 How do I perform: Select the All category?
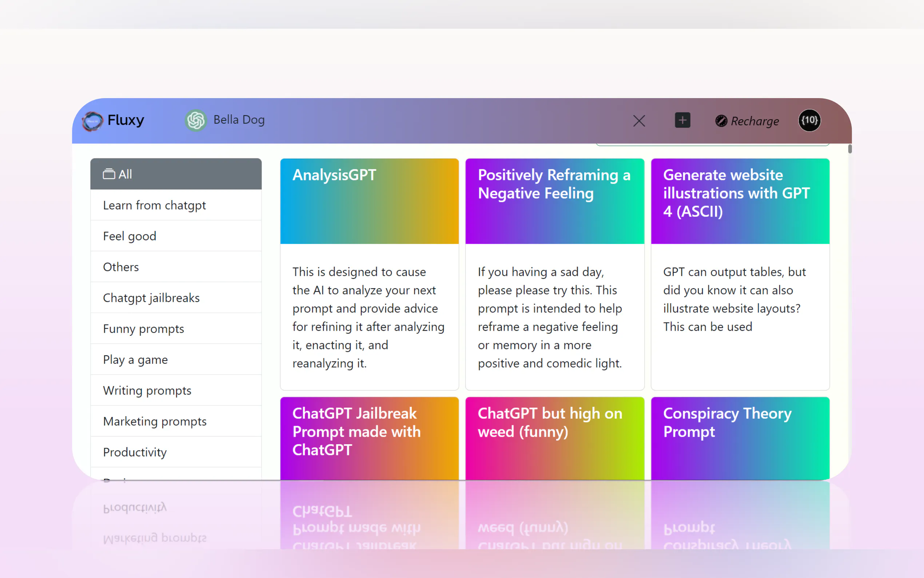176,174
